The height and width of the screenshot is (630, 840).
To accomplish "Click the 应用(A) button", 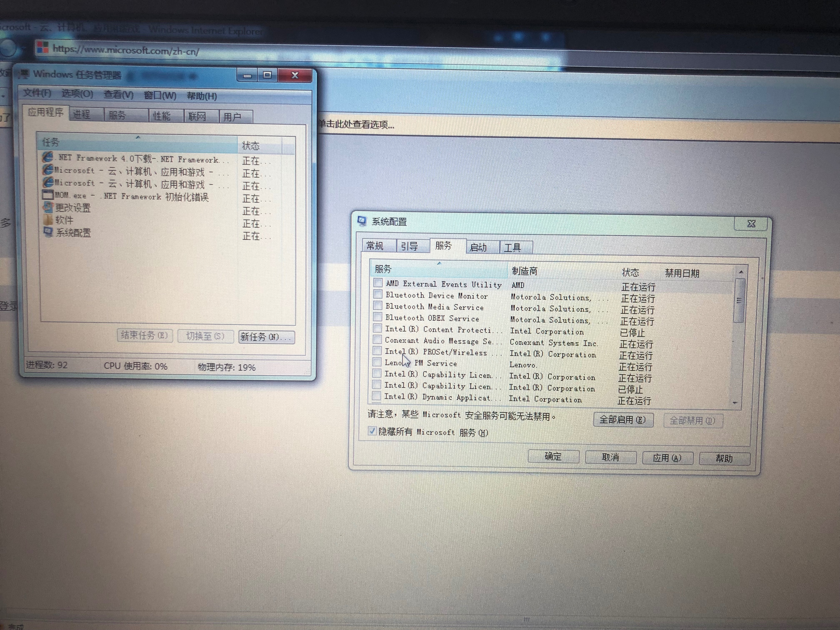I will (x=667, y=458).
